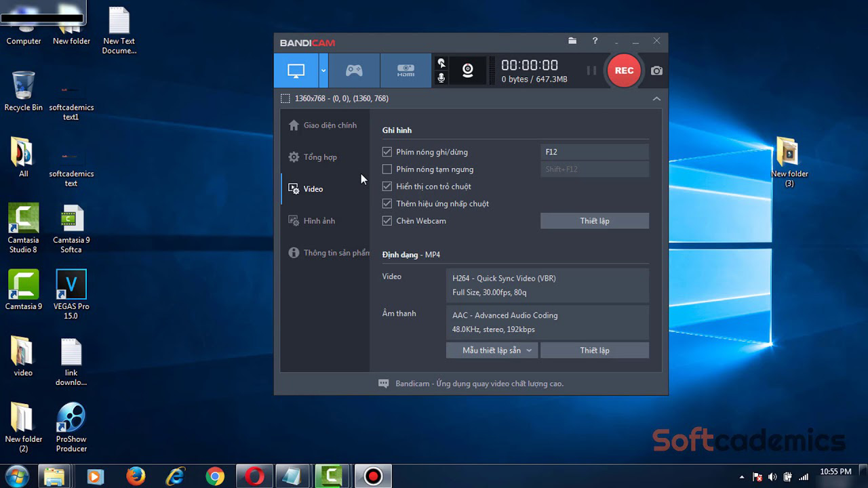Open File Explorer from taskbar
Viewport: 868px width, 488px height.
coord(54,476)
